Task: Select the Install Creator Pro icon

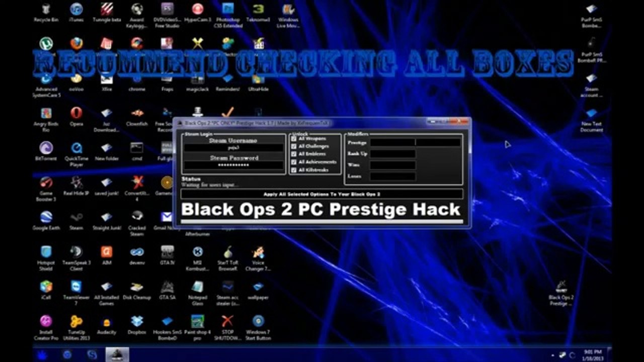Action: (x=46, y=327)
